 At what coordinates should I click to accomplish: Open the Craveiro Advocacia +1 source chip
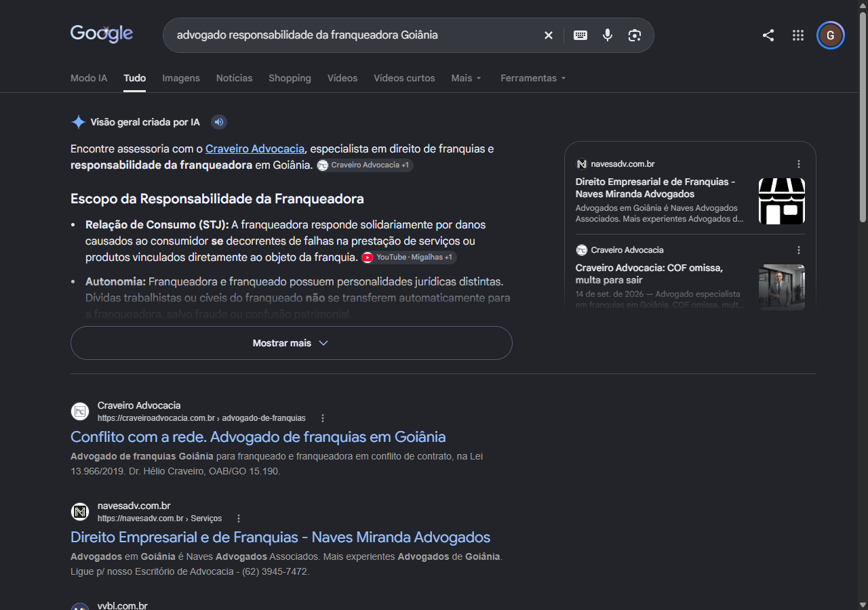(365, 165)
